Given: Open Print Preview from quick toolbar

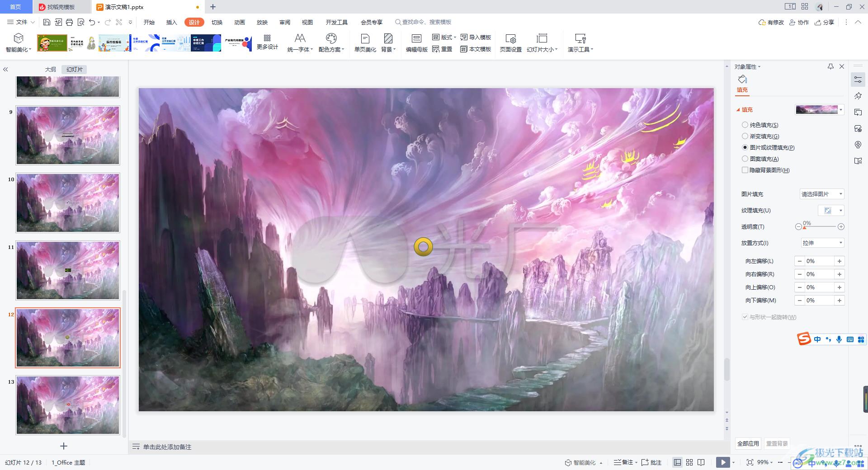Looking at the screenshot, I should pyautogui.click(x=81, y=22).
